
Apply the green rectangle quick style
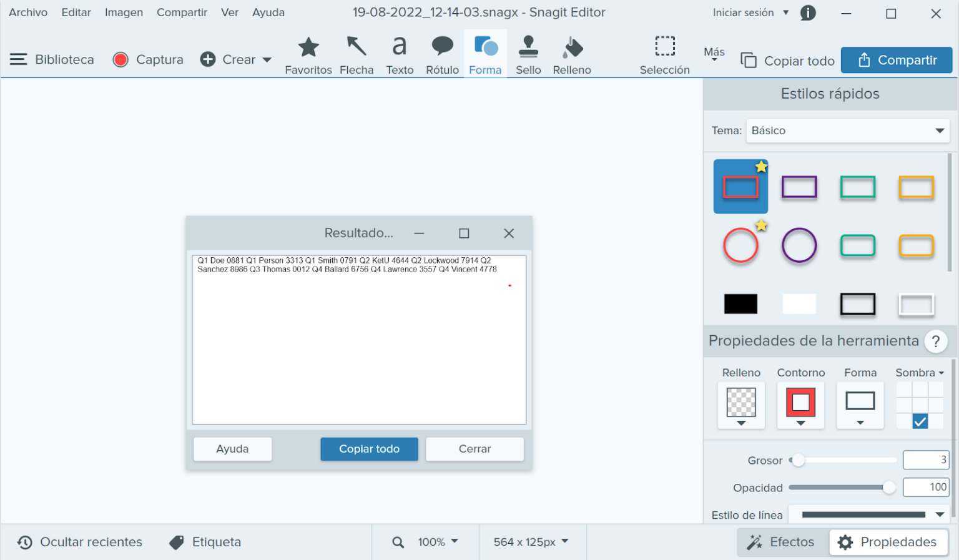[858, 187]
